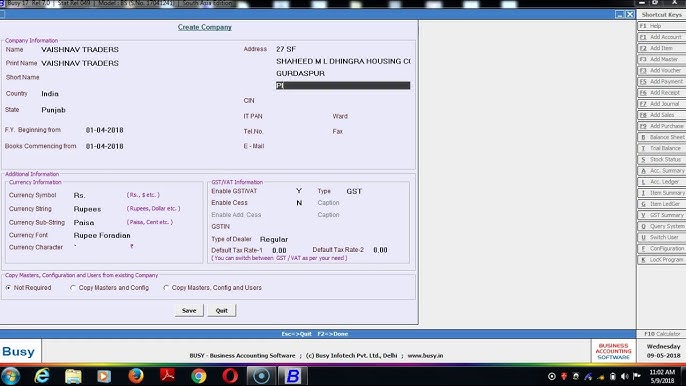
Task: Click the red shield antivirus tray icon
Action: [564, 376]
